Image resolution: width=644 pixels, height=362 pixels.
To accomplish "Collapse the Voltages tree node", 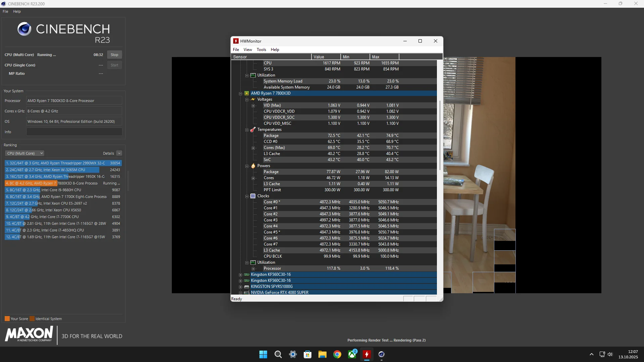I will click(247, 100).
